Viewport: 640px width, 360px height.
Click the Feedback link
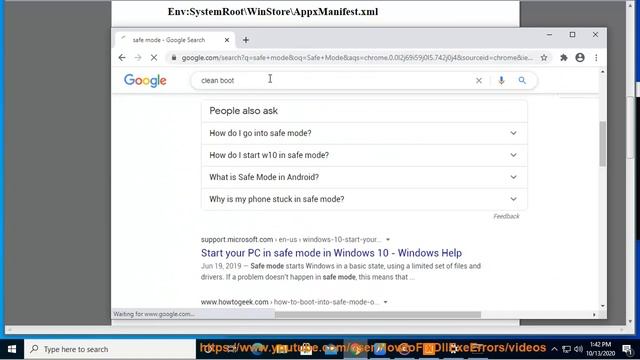[506, 216]
